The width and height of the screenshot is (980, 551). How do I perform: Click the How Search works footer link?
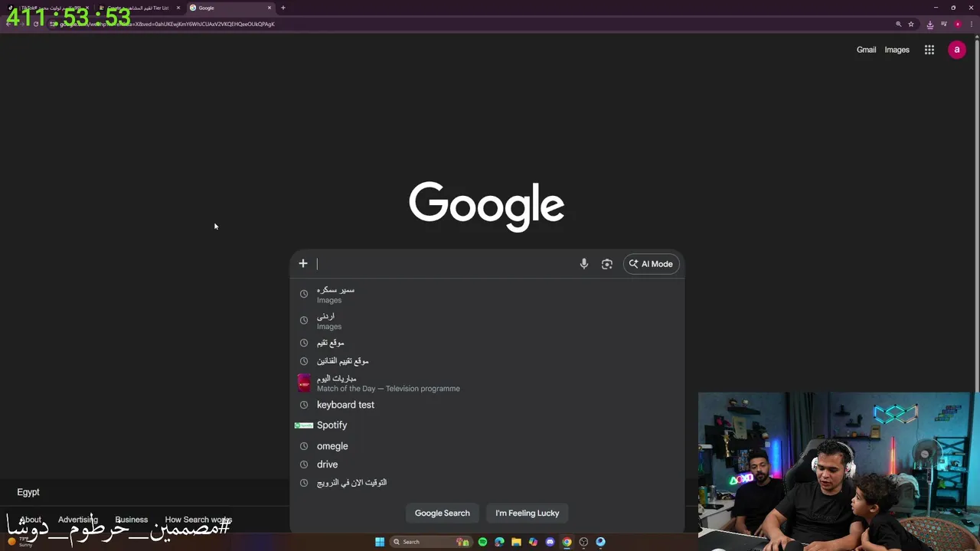tap(198, 520)
